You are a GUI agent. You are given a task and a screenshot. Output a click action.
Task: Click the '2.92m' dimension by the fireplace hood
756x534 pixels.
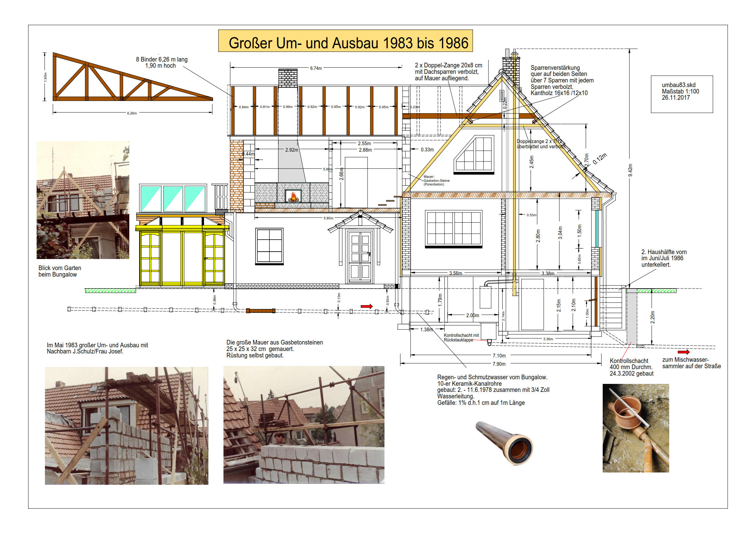pyautogui.click(x=292, y=150)
